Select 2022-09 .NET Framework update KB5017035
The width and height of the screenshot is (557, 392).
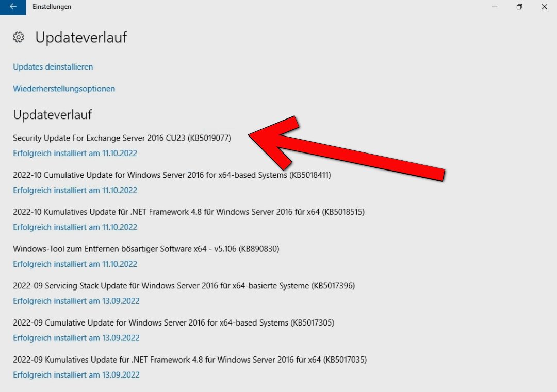(x=190, y=360)
